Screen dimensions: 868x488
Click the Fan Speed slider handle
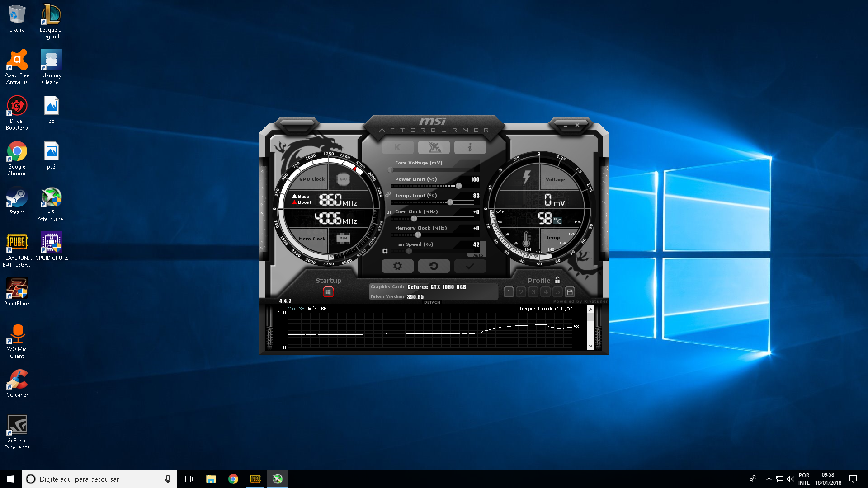pyautogui.click(x=409, y=251)
